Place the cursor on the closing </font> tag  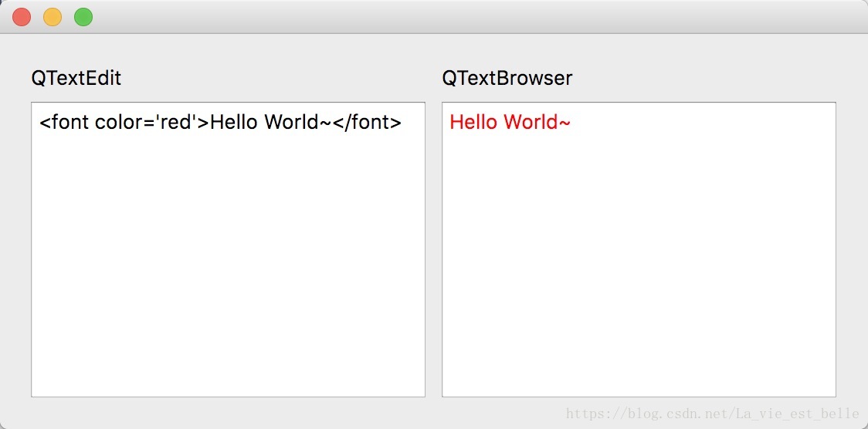(x=367, y=122)
